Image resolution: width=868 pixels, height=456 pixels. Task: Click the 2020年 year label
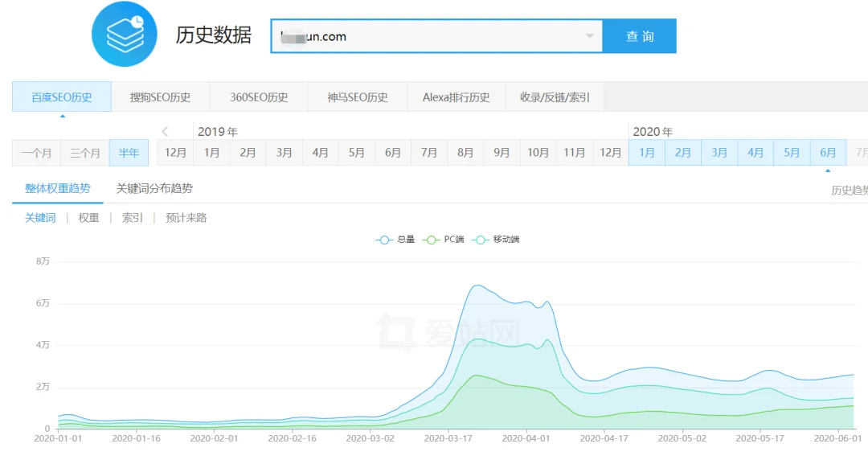click(653, 132)
